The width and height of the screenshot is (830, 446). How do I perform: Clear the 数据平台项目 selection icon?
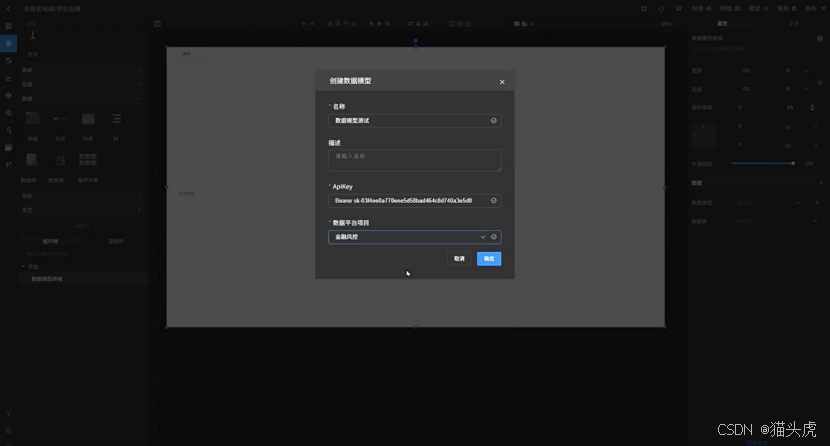493,237
